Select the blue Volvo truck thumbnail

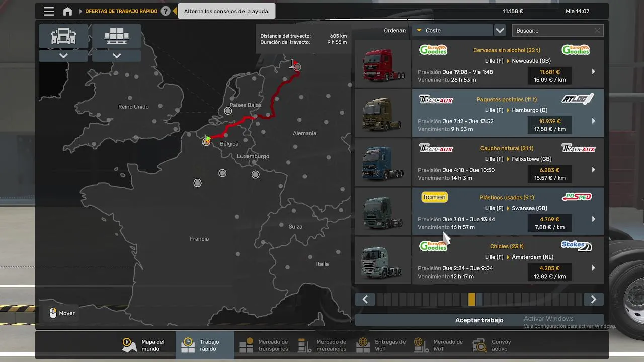(x=383, y=162)
